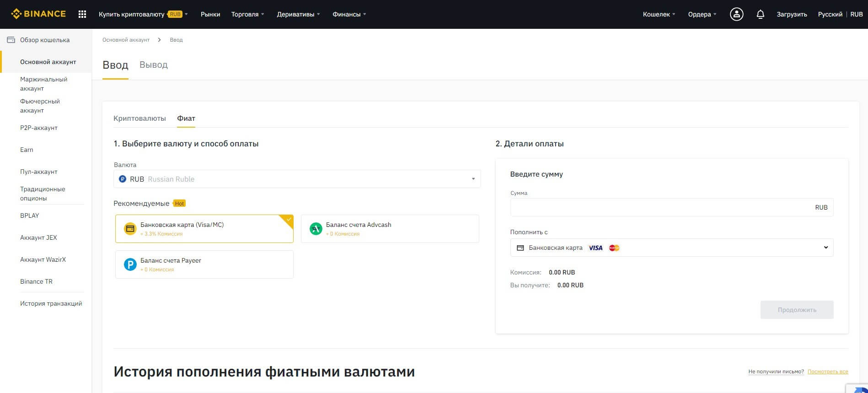Open P2P-аккаунт in sidebar
This screenshot has width=868, height=393.
click(39, 128)
